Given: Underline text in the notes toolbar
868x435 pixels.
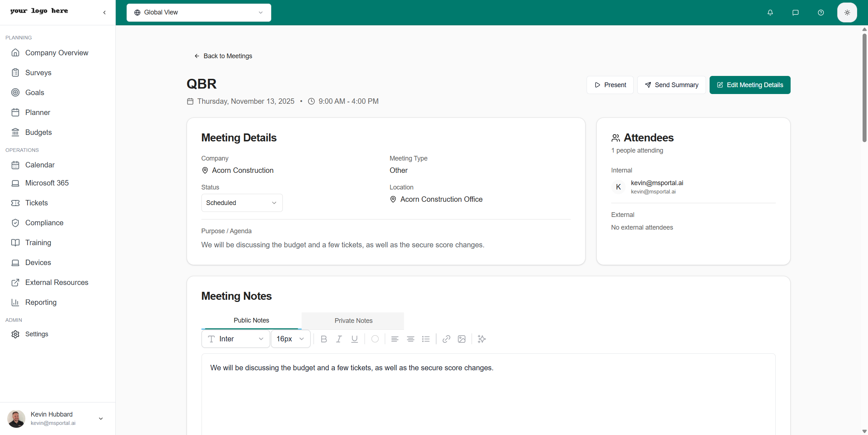Looking at the screenshot, I should coord(354,339).
